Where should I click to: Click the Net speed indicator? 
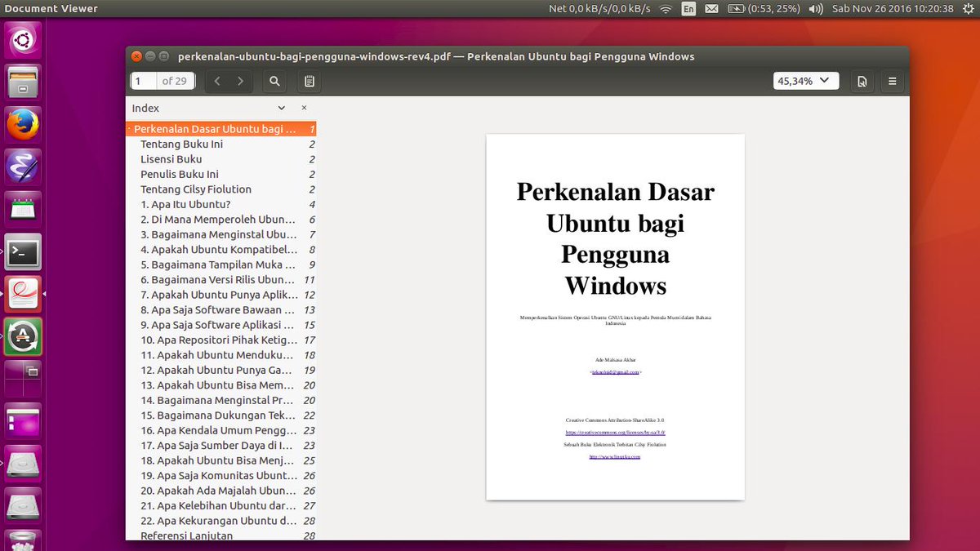pyautogui.click(x=599, y=9)
